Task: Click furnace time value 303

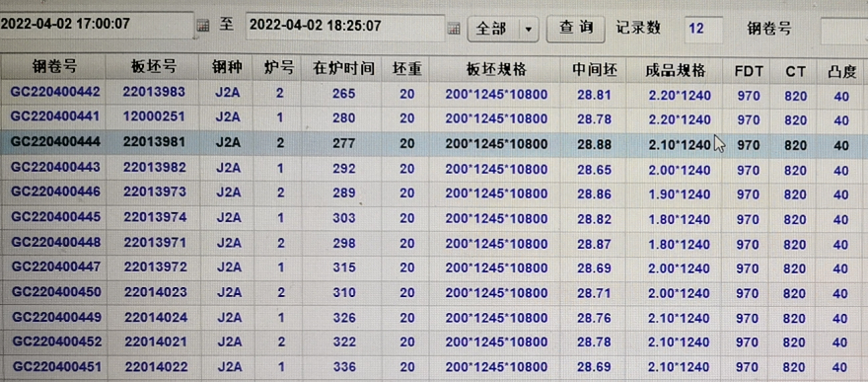Action: (344, 218)
